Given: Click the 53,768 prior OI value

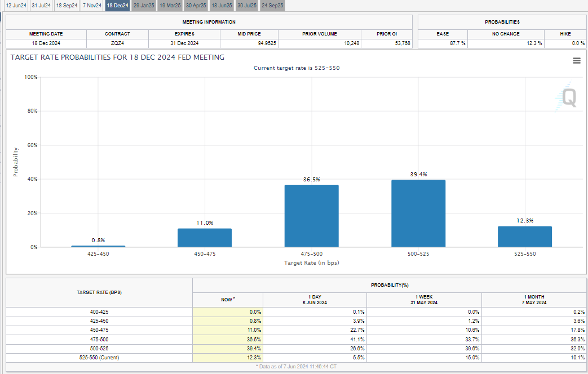Looking at the screenshot, I should coord(403,43).
